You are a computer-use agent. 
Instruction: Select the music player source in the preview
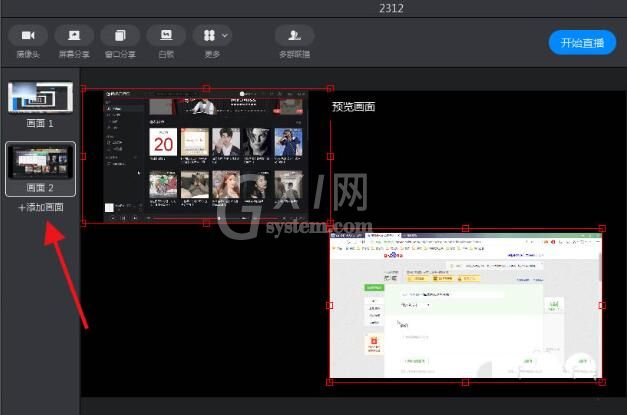206,156
